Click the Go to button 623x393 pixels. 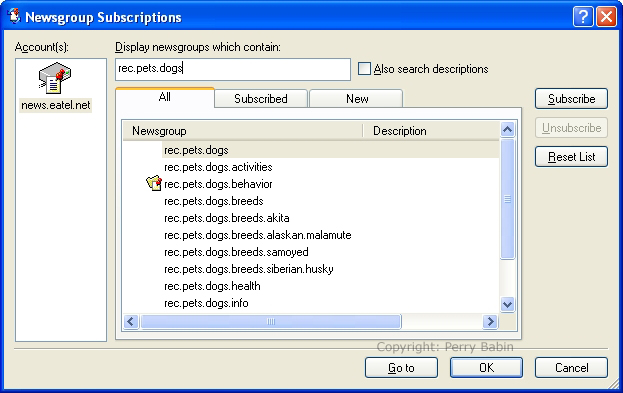click(401, 368)
